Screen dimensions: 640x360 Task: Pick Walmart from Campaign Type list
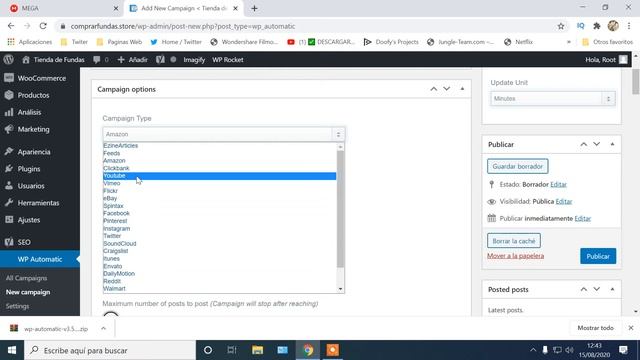point(220,289)
